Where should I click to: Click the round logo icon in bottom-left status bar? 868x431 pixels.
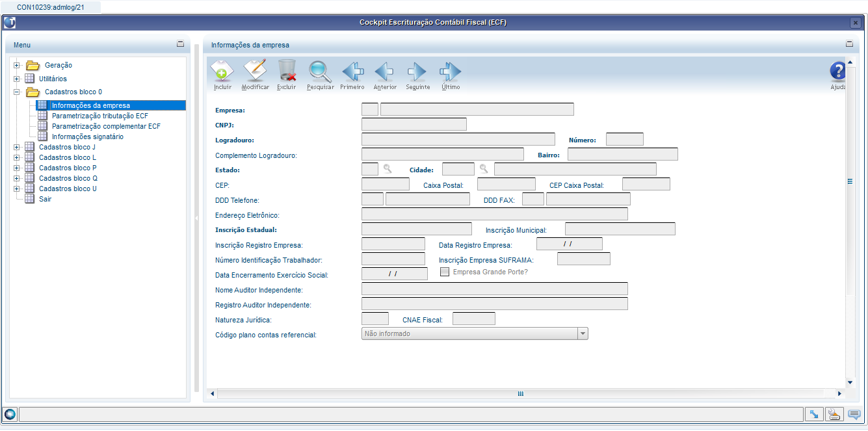click(x=10, y=414)
